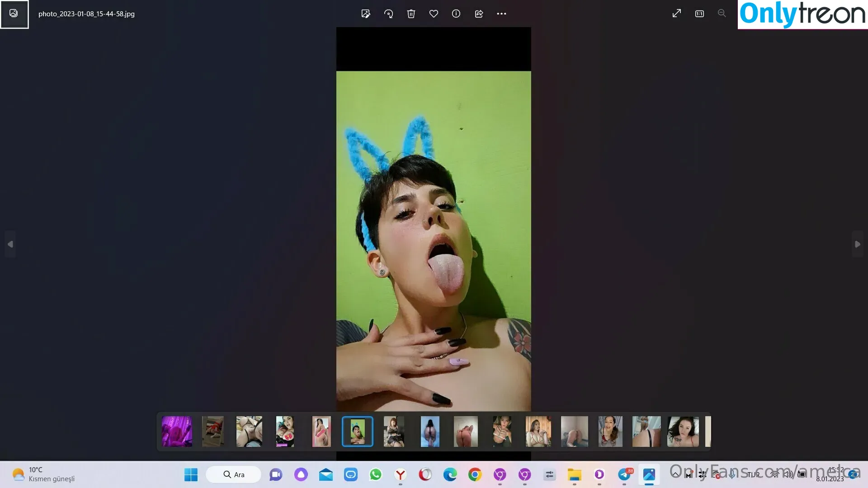Open Microsoft Edge from the taskbar
868x488 pixels.
(450, 474)
